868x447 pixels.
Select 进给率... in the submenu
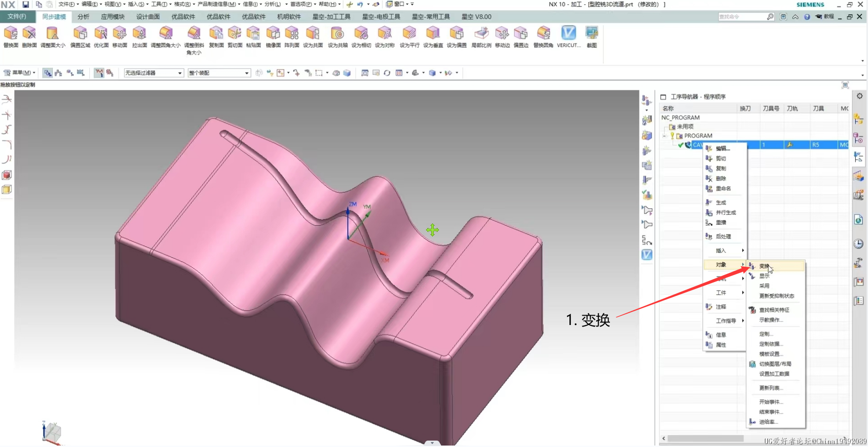pyautogui.click(x=776, y=422)
